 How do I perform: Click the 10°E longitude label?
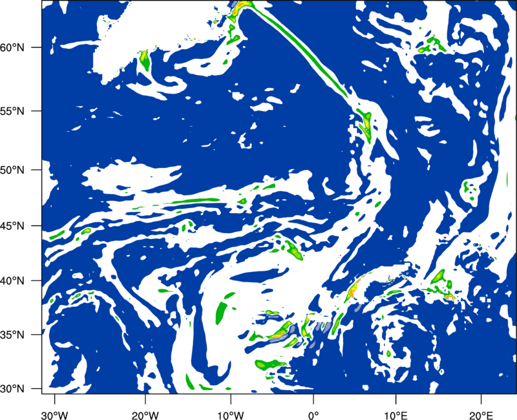tap(396, 415)
